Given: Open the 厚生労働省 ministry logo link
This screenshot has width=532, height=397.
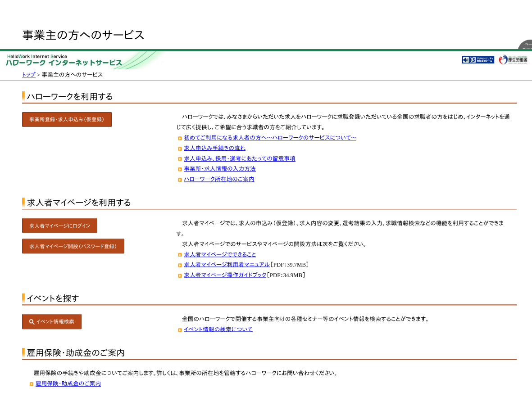Looking at the screenshot, I should coord(513,60).
